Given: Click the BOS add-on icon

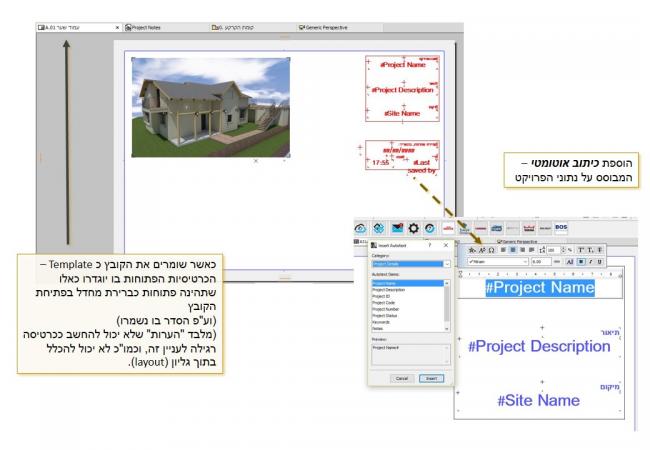Looking at the screenshot, I should point(560,229).
